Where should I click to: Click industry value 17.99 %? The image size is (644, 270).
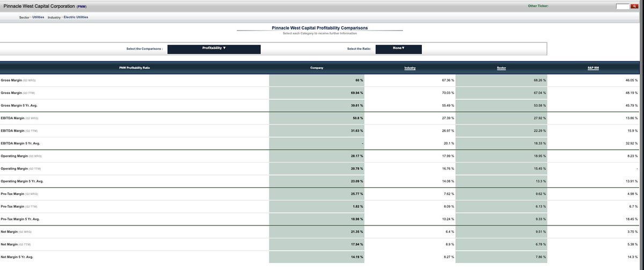448,156
